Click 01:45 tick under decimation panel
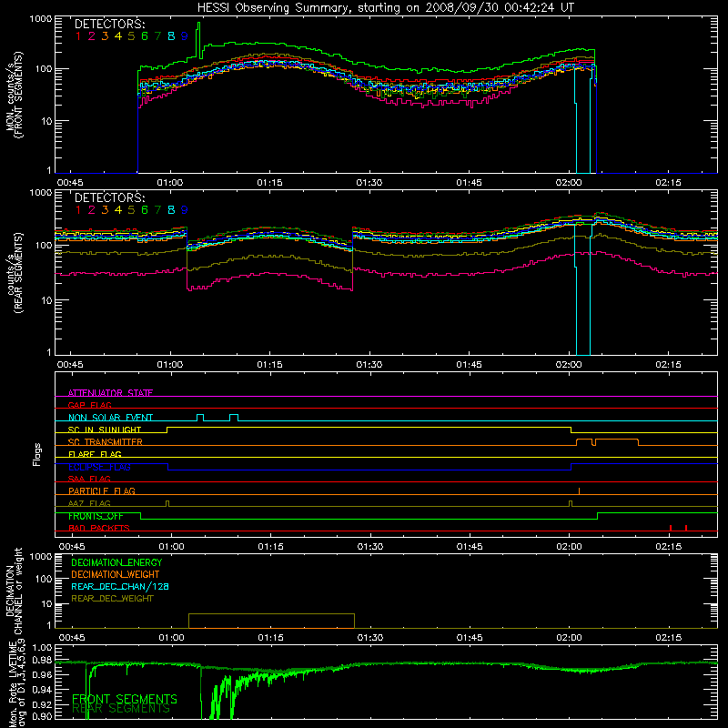The height and width of the screenshot is (728, 728). [470, 638]
